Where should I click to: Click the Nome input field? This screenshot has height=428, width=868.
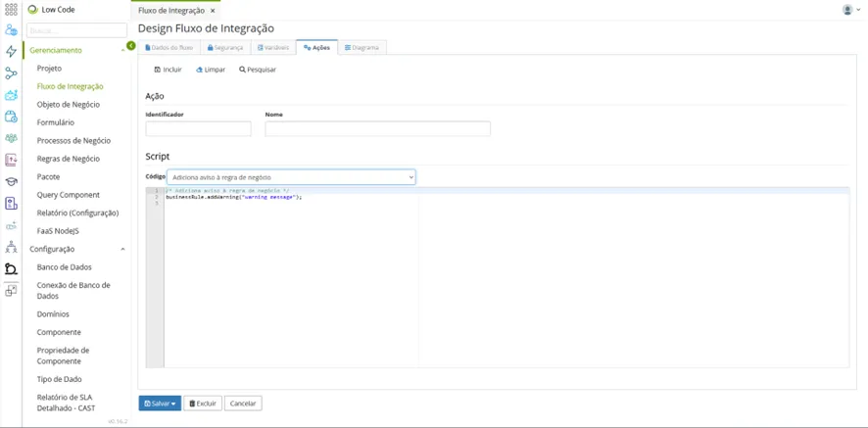tap(377, 128)
